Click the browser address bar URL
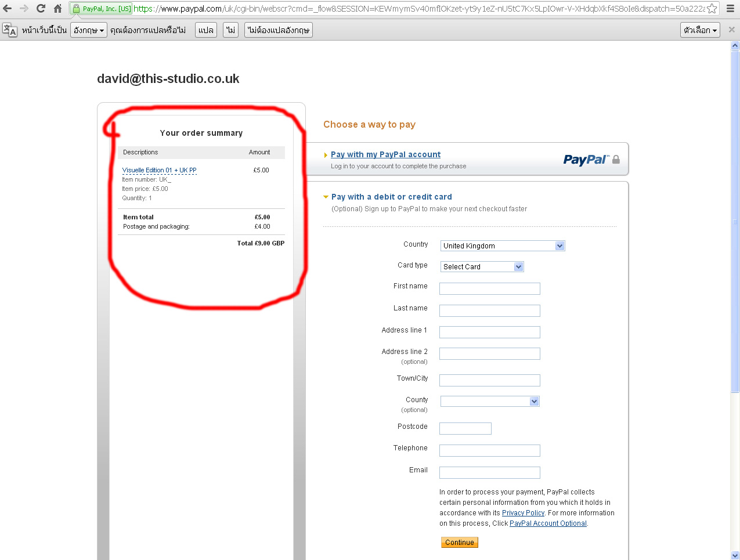This screenshot has height=560, width=740. point(419,9)
